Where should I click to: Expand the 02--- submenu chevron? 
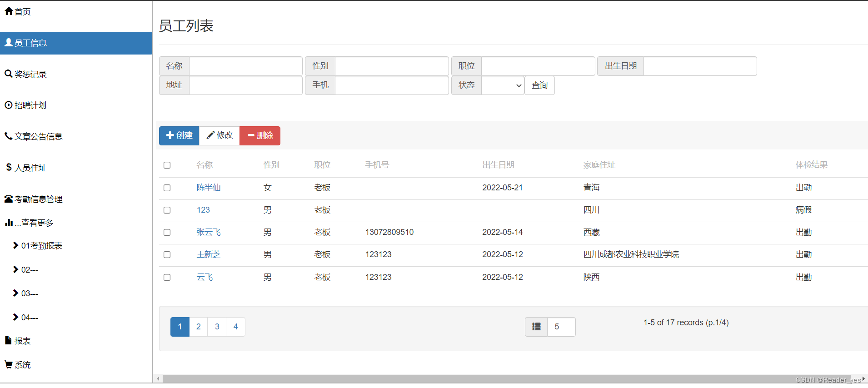click(16, 269)
